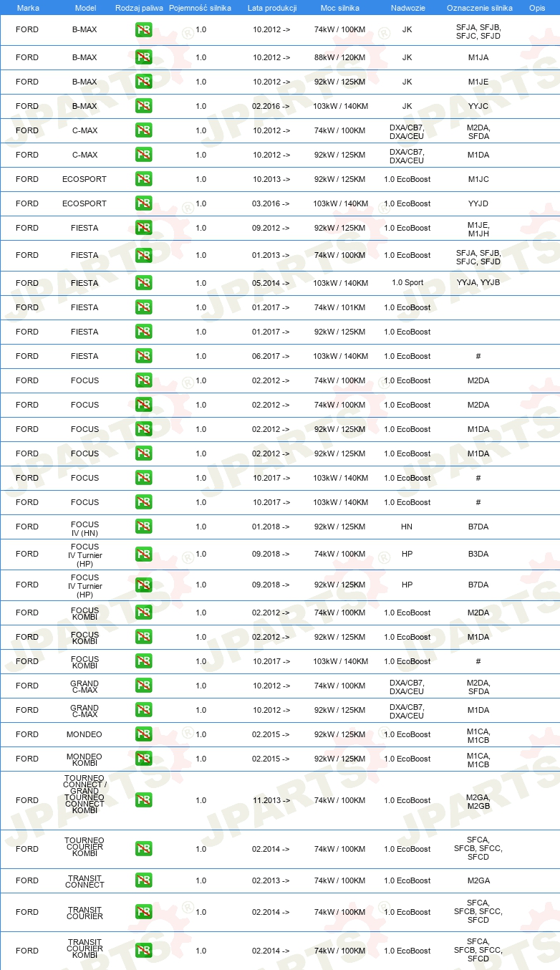Click the fuel icon in the FIESTA 06.2017 row
Image resolution: width=560 pixels, height=970 pixels.
click(144, 356)
